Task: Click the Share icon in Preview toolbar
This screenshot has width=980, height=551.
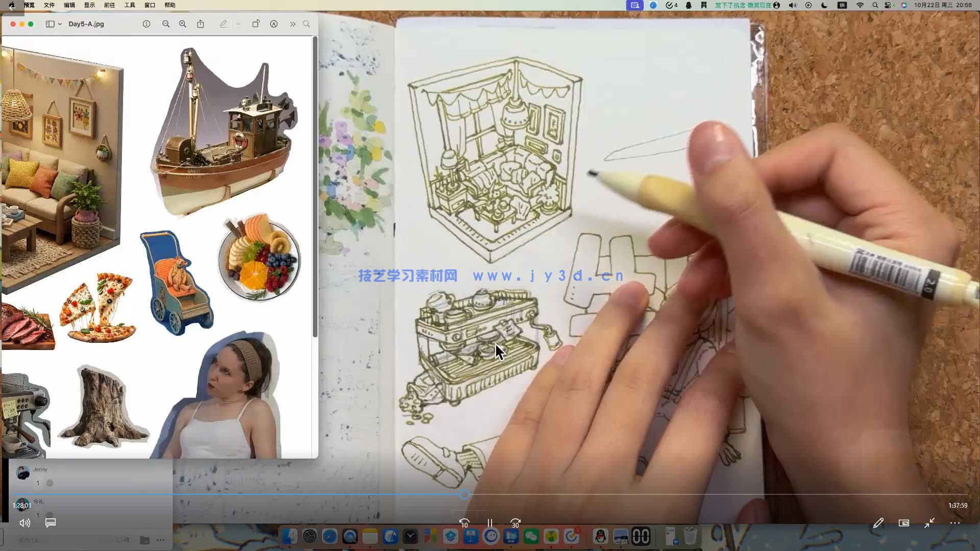Action: click(x=201, y=24)
